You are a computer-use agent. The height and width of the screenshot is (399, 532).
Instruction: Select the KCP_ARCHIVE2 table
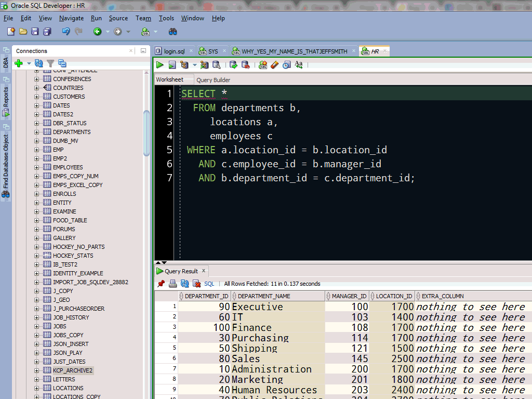[73, 370]
